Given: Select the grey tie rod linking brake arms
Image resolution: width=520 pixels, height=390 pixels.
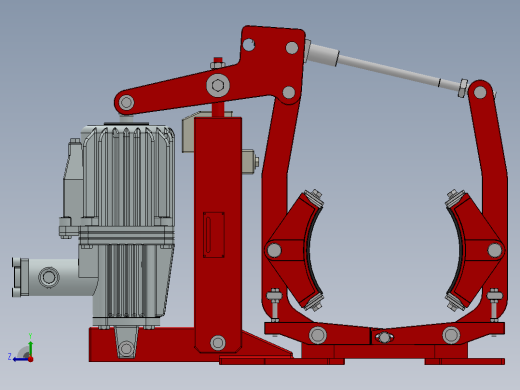Looking at the screenshot, I should [387, 68].
